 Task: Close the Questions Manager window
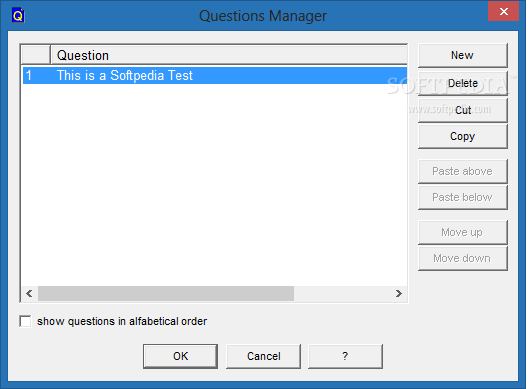tap(503, 11)
